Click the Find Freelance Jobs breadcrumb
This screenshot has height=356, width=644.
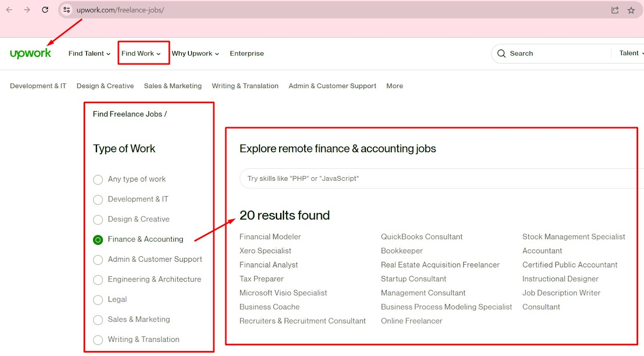coord(128,114)
